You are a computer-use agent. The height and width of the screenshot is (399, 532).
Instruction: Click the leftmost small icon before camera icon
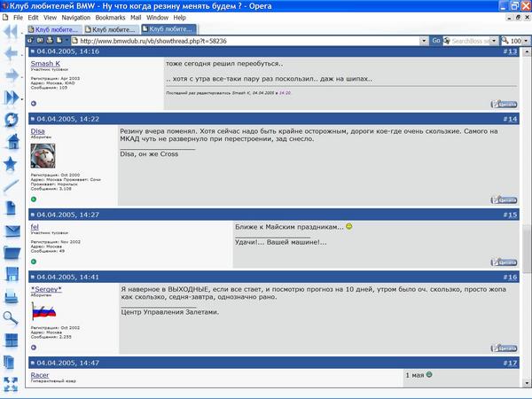30,41
